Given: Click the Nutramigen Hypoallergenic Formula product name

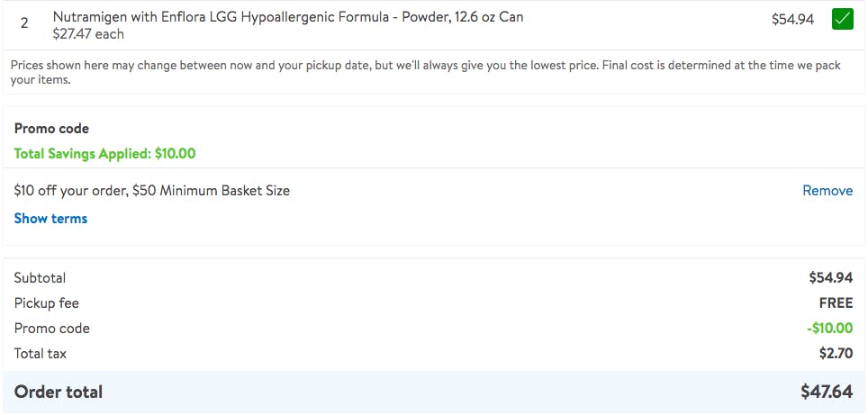Looking at the screenshot, I should pos(288,17).
